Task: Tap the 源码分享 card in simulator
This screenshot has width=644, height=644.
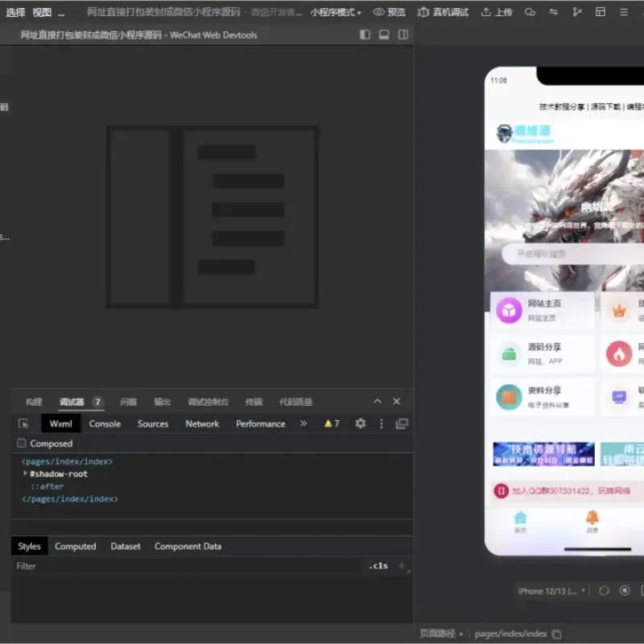Action: [x=542, y=354]
